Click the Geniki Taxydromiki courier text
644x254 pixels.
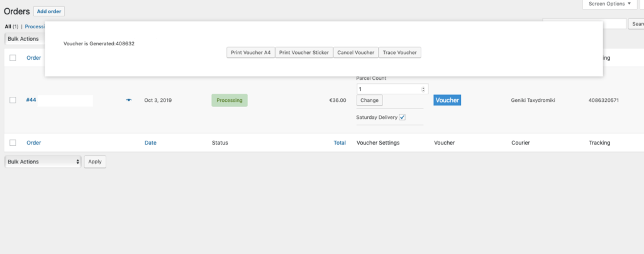(x=533, y=100)
